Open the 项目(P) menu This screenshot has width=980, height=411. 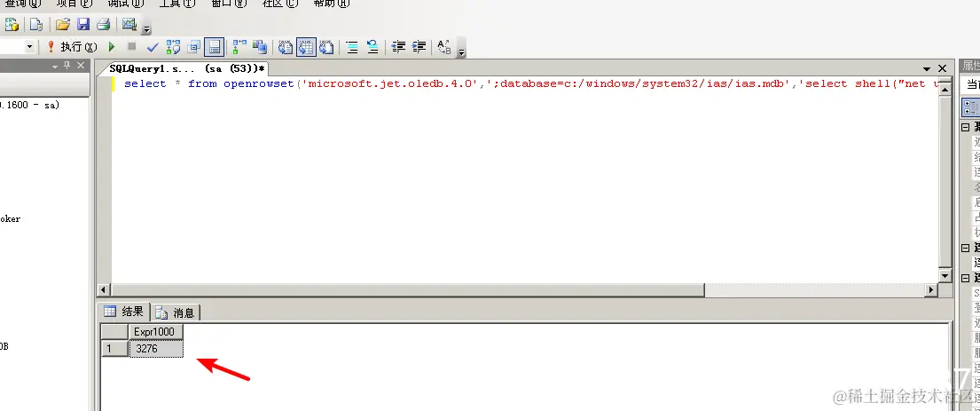[74, 4]
